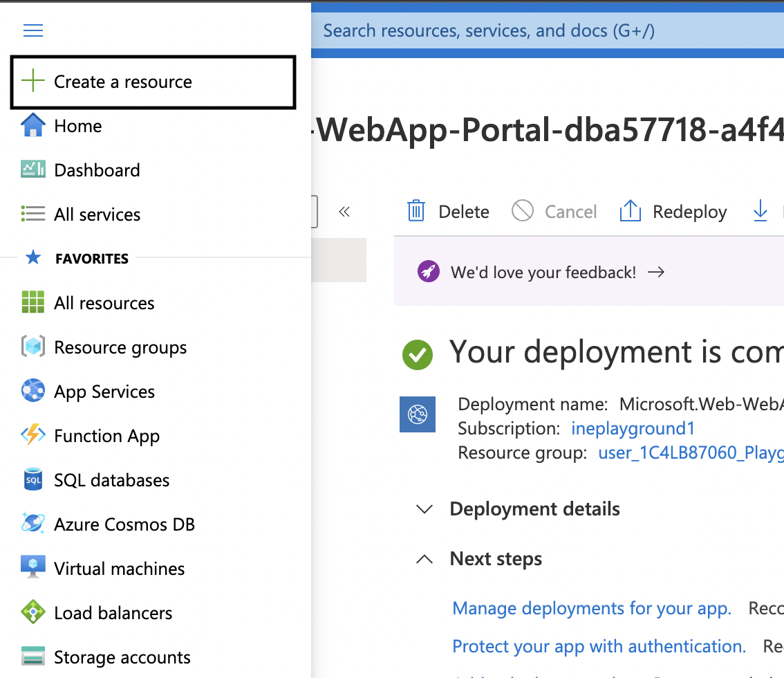Click the All resources grid icon
Image resolution: width=784 pixels, height=678 pixels.
click(32, 303)
